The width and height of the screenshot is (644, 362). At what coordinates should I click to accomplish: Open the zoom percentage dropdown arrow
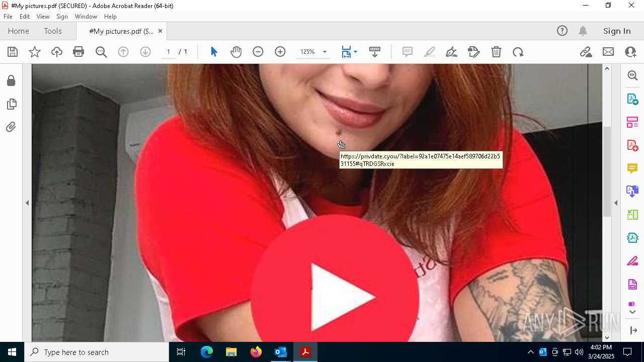click(325, 52)
